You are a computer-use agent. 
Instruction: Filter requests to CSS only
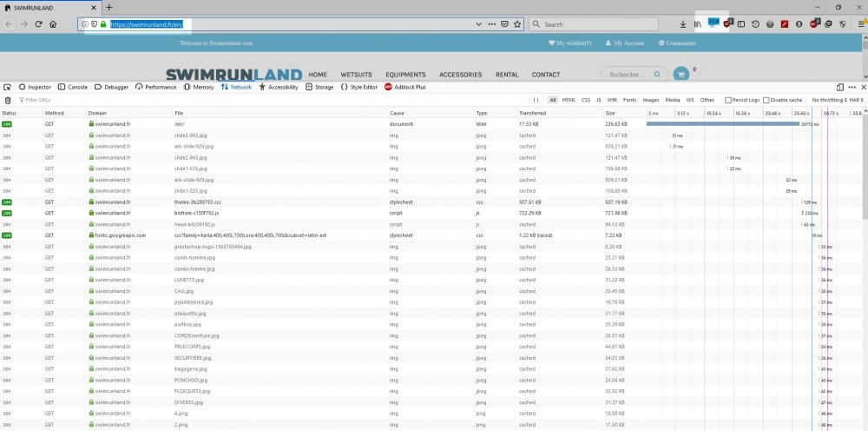[x=586, y=100]
